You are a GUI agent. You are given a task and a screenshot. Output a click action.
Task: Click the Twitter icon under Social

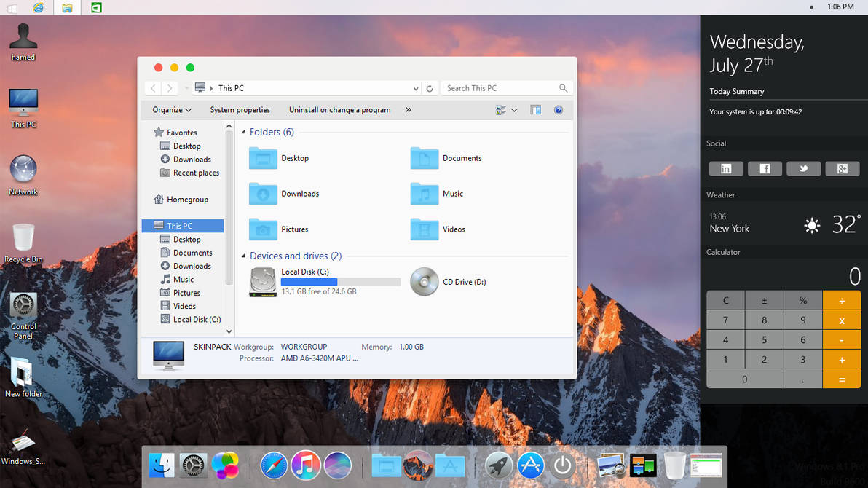coord(803,168)
